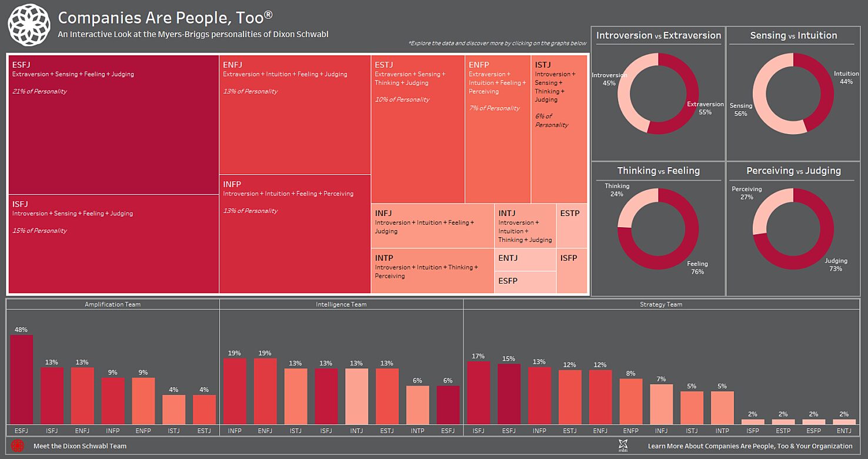Click Intelligence Team ESTJ 13% bar
The width and height of the screenshot is (868, 459).
click(x=387, y=396)
